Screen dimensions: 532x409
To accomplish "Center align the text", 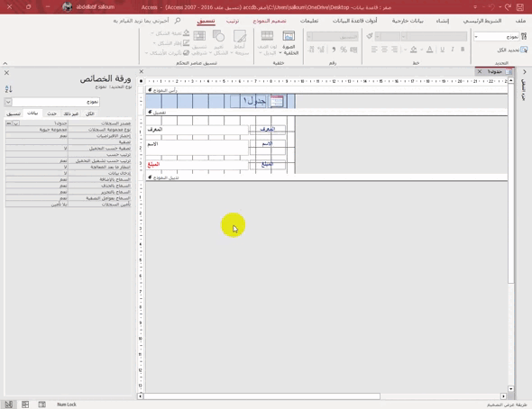I will 384,50.
